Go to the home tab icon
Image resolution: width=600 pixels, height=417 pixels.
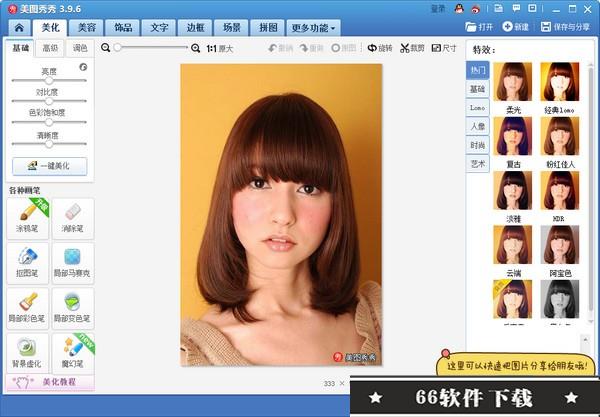(19, 28)
